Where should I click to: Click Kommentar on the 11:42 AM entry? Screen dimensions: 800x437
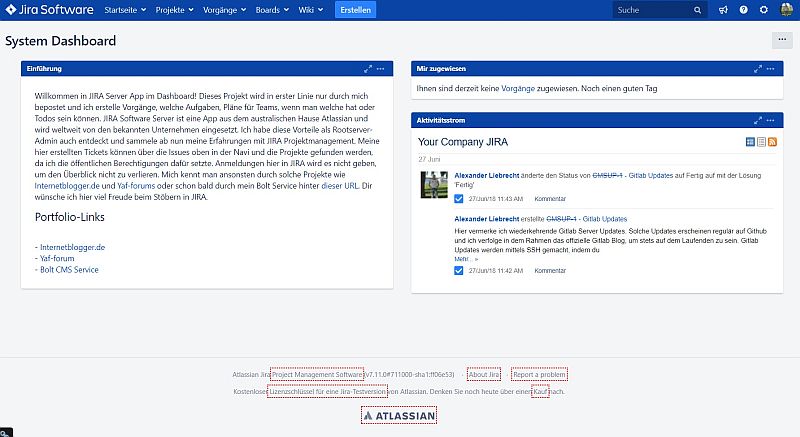click(x=550, y=271)
